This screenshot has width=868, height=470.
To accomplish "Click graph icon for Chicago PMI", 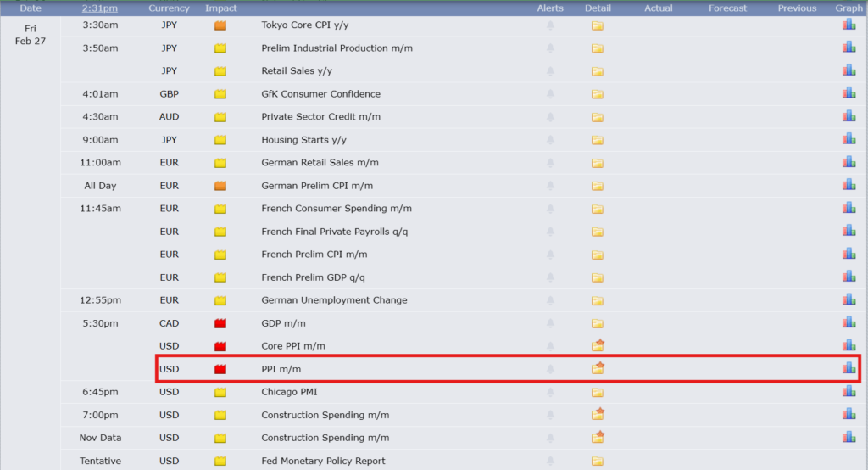I will click(x=849, y=391).
